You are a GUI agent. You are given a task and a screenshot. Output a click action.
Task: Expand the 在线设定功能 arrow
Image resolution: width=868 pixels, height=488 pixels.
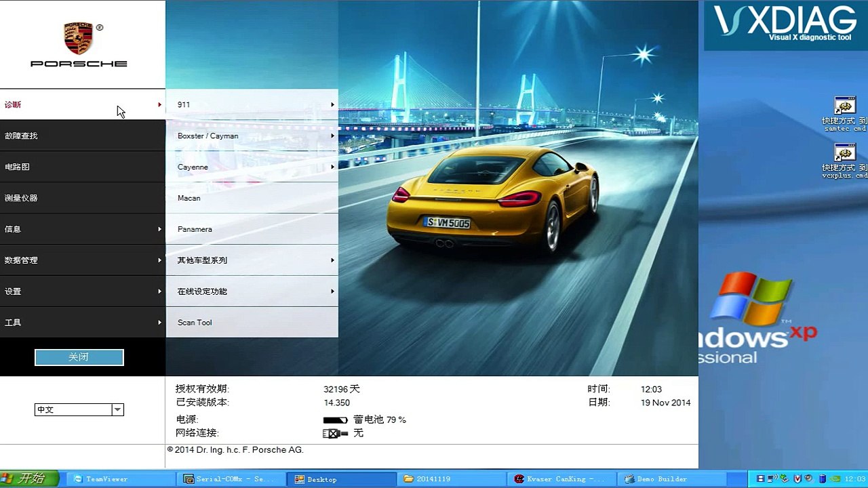[333, 291]
